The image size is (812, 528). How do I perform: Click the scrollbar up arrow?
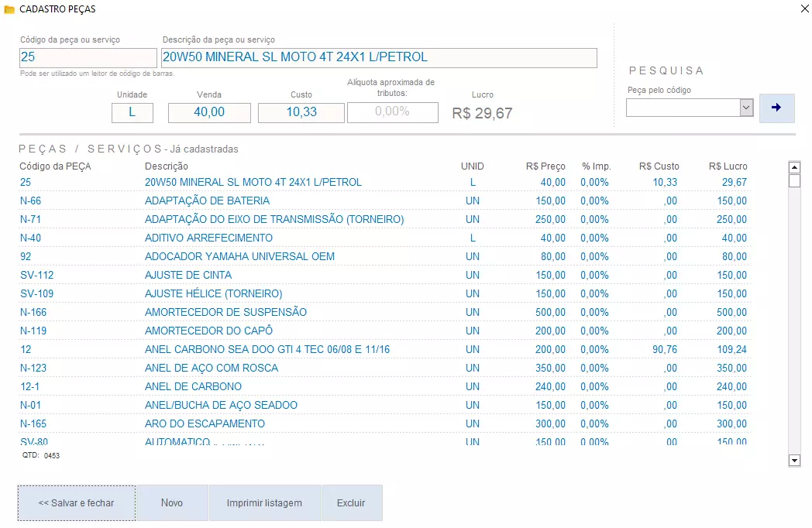point(794,167)
